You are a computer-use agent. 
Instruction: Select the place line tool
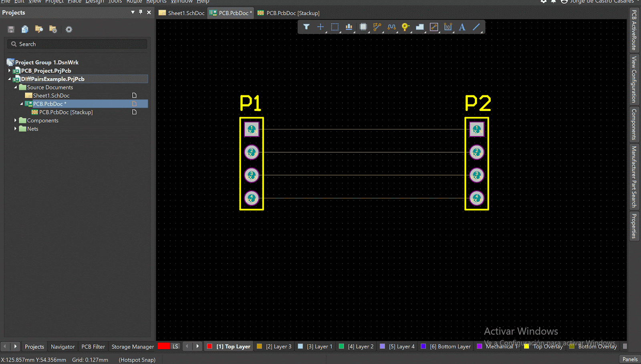click(x=476, y=27)
